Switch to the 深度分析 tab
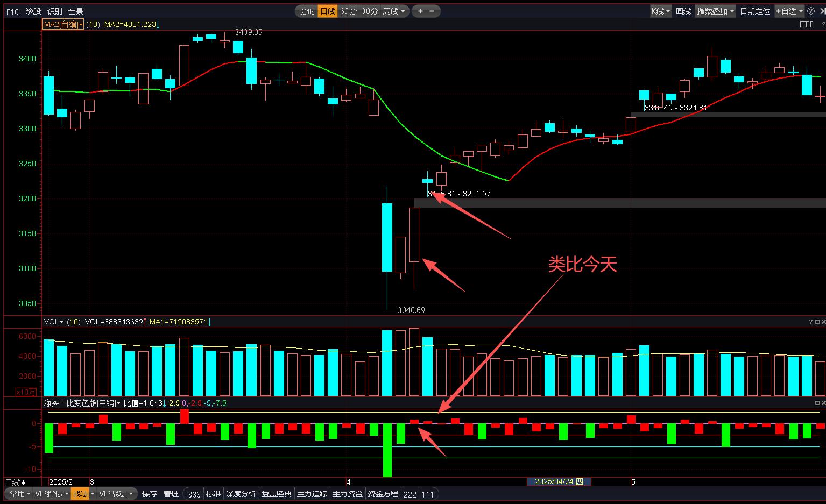This screenshot has width=826, height=504. [241, 494]
